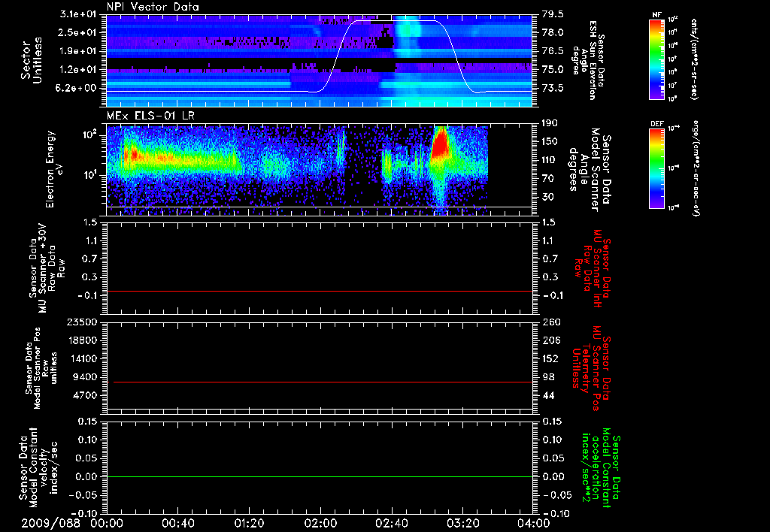Click the "03:20" time axis label

tap(462, 523)
